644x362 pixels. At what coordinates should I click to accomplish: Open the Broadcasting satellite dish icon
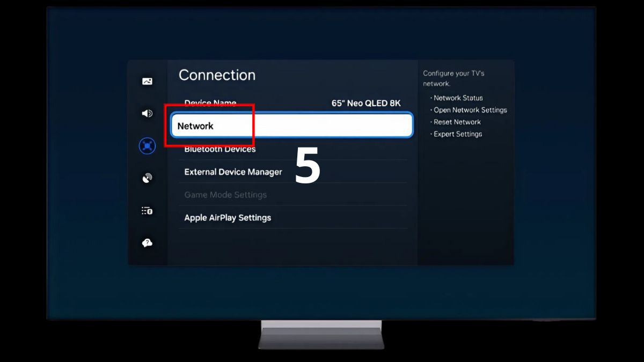[x=147, y=178]
